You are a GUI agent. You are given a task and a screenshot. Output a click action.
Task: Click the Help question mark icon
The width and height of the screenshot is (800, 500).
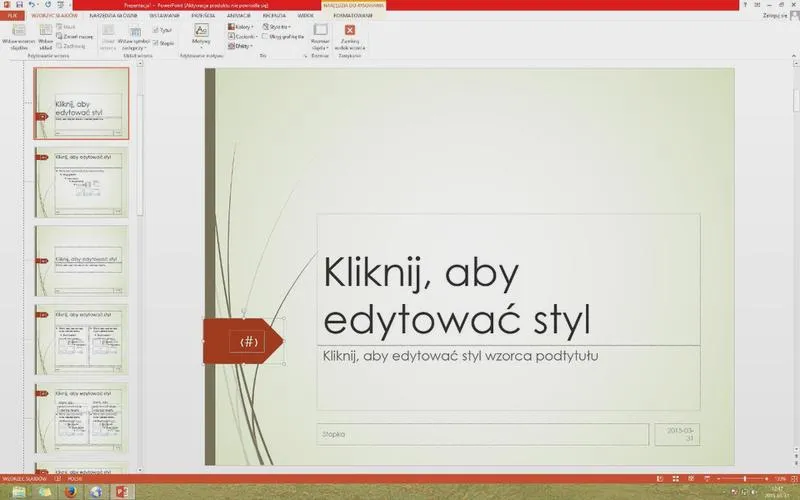pos(745,5)
